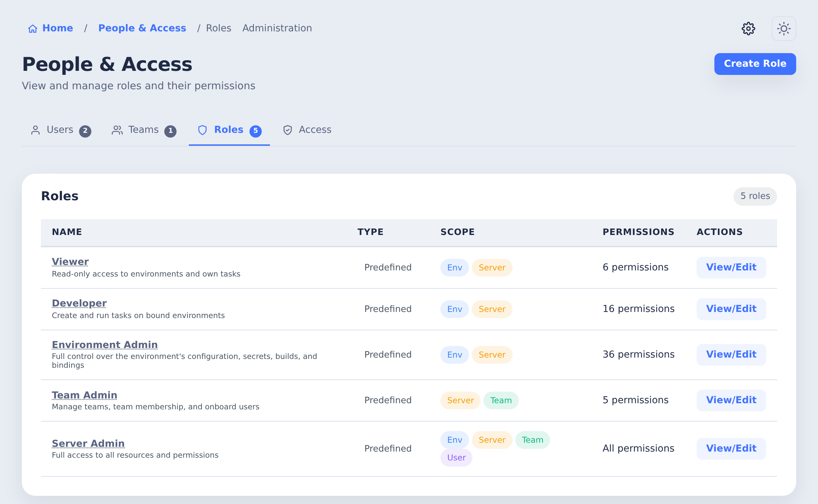Click '16 permissions' in Developer row

coord(639,309)
